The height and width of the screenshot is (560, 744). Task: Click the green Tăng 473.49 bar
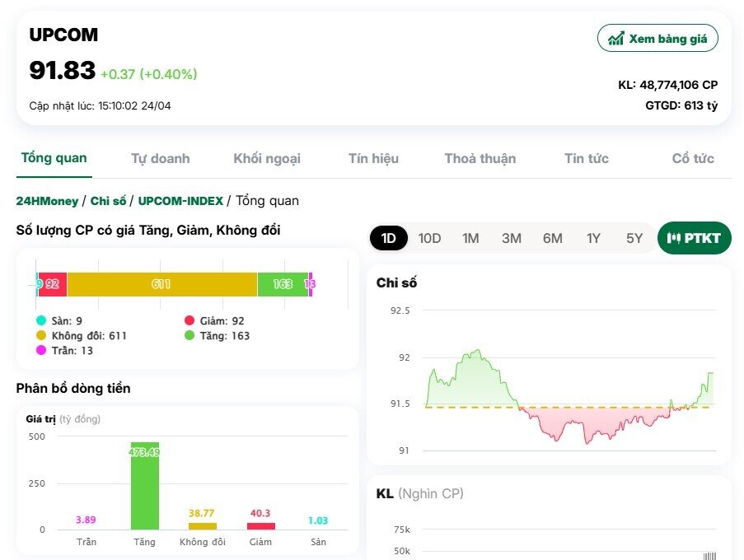145,486
